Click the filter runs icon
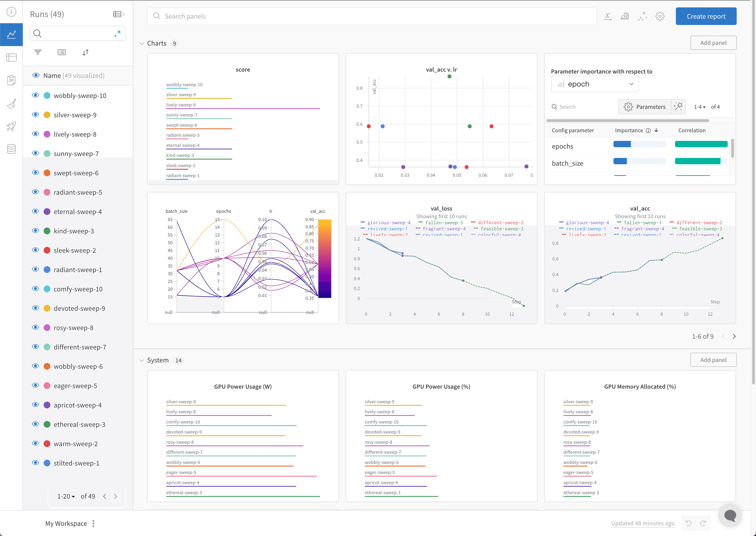Screen dimensions: 756x536 coord(38,52)
